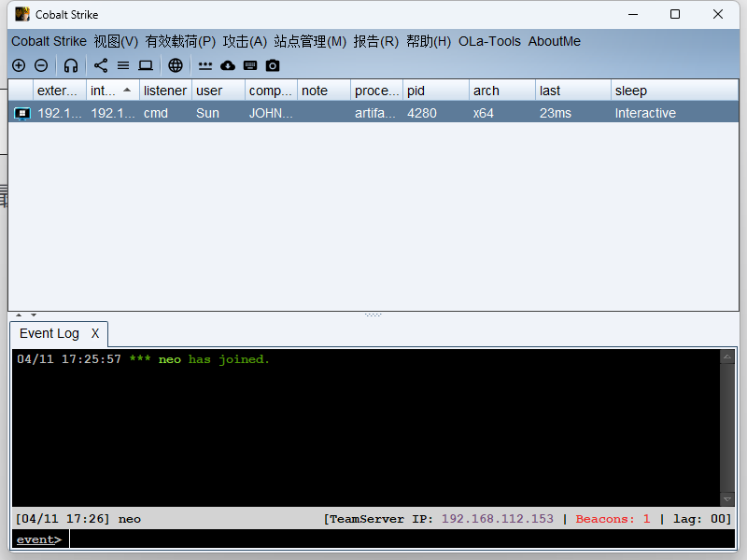This screenshot has width=747, height=560.
Task: Sort sessions by sleep column
Action: point(674,91)
